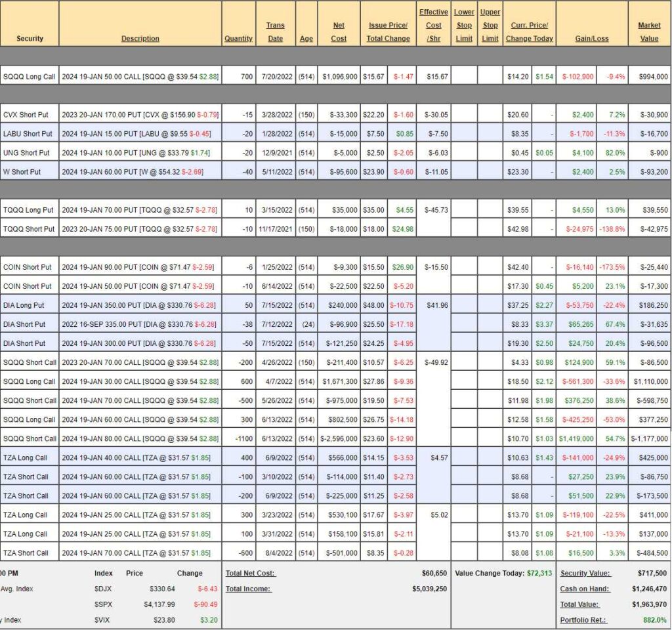
Task: Click the Total Net Cost label
Action: (x=250, y=573)
